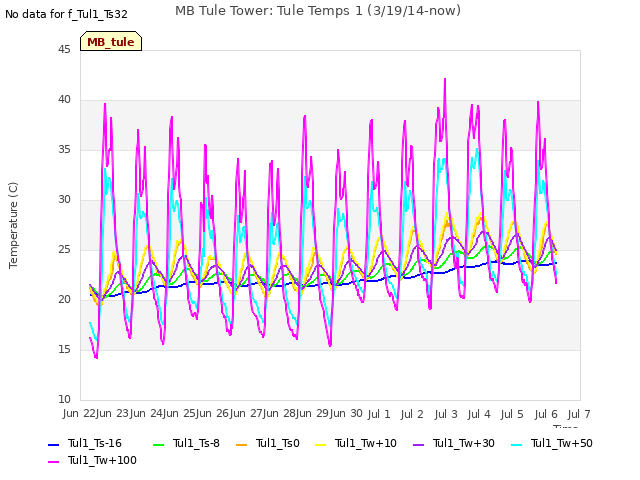Click the Jun 27 x-axis date label
Screen dimensions: 640x480
[246, 414]
